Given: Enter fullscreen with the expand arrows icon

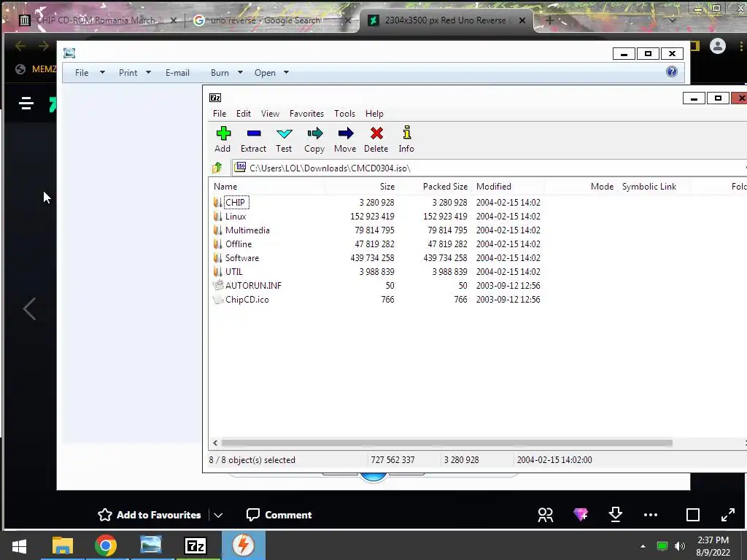Looking at the screenshot, I should tap(728, 515).
